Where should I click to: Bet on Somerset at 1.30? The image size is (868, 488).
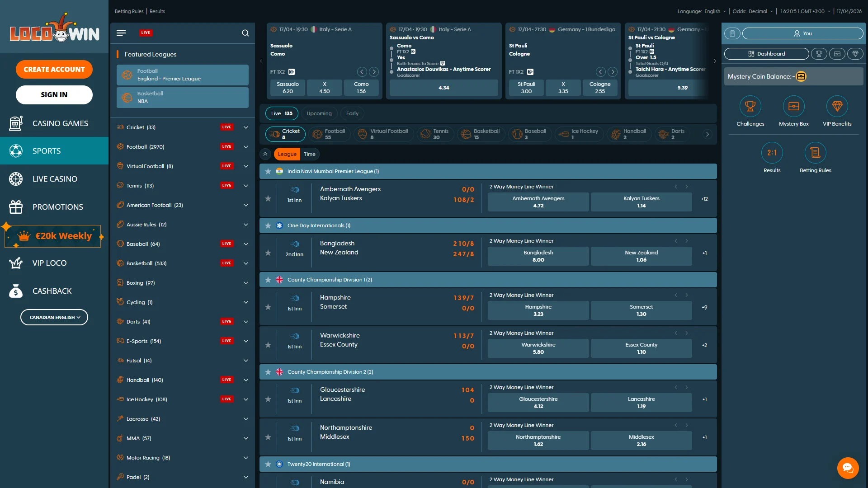tap(641, 310)
